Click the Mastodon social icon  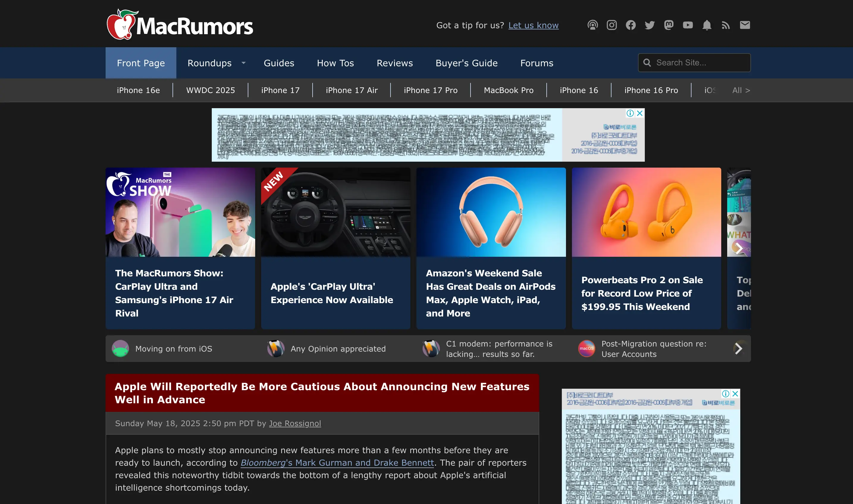coord(669,25)
